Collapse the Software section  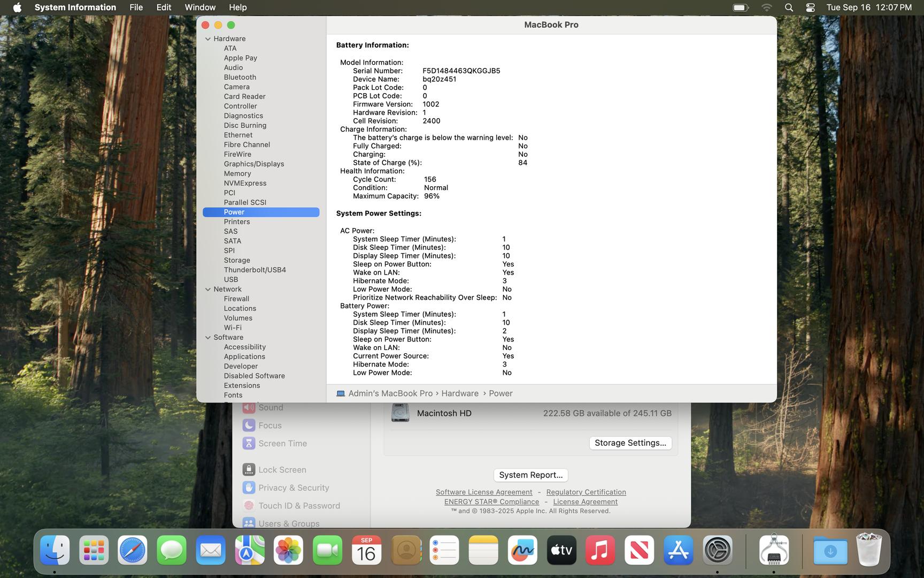(x=208, y=337)
